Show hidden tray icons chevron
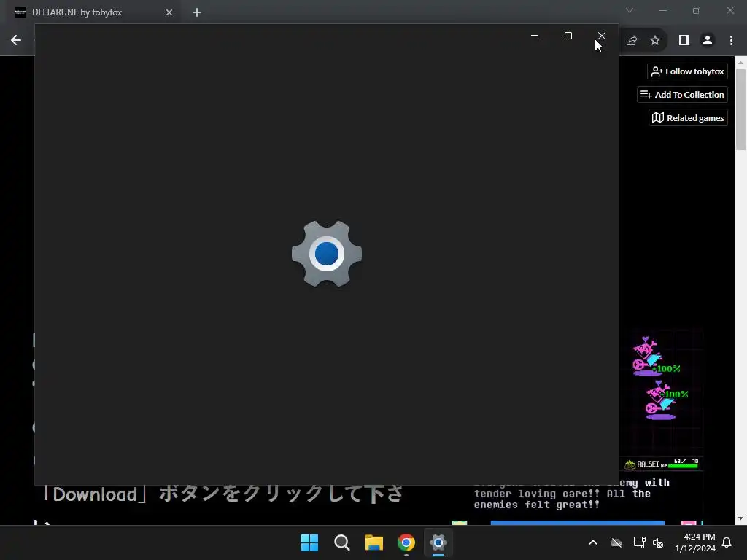This screenshot has width=747, height=560. 593,542
